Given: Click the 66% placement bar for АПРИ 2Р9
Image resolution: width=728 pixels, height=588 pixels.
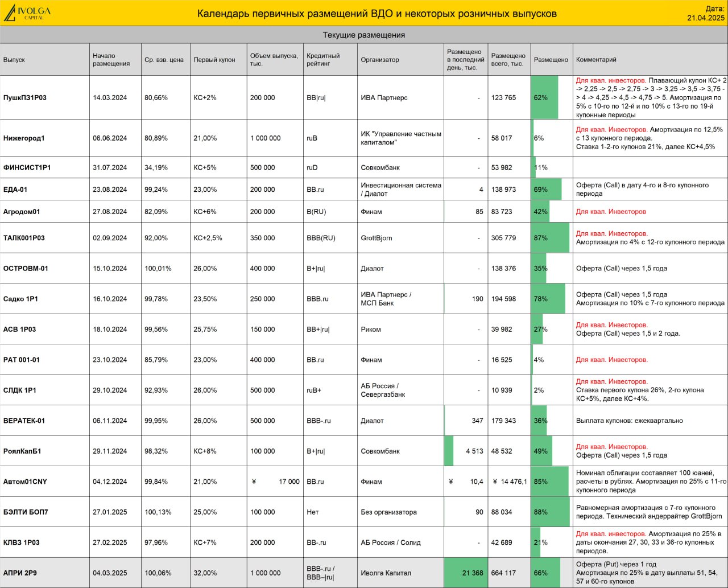Looking at the screenshot, I should click(x=545, y=573).
